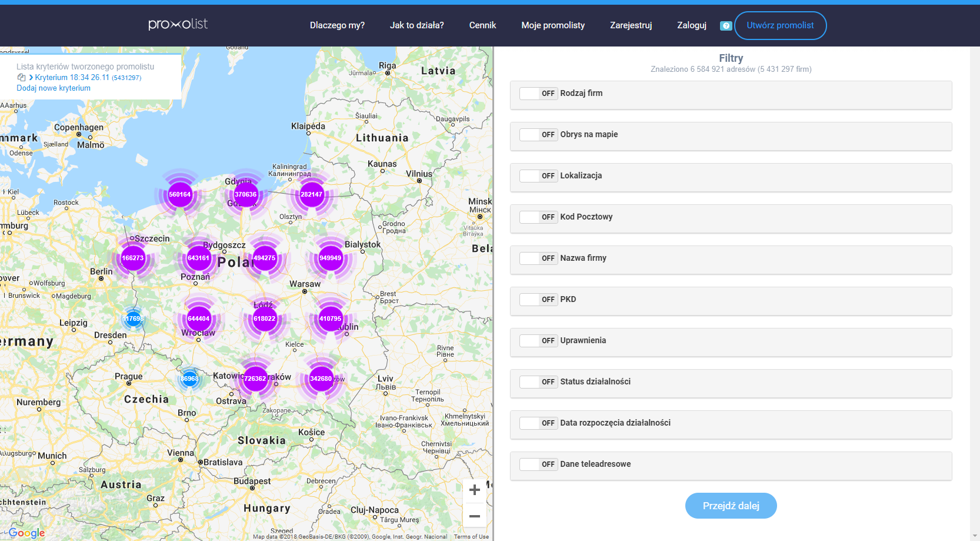Image resolution: width=980 pixels, height=541 pixels.
Task: Click the copy criterion icon next to Kryterium
Action: [x=21, y=77]
